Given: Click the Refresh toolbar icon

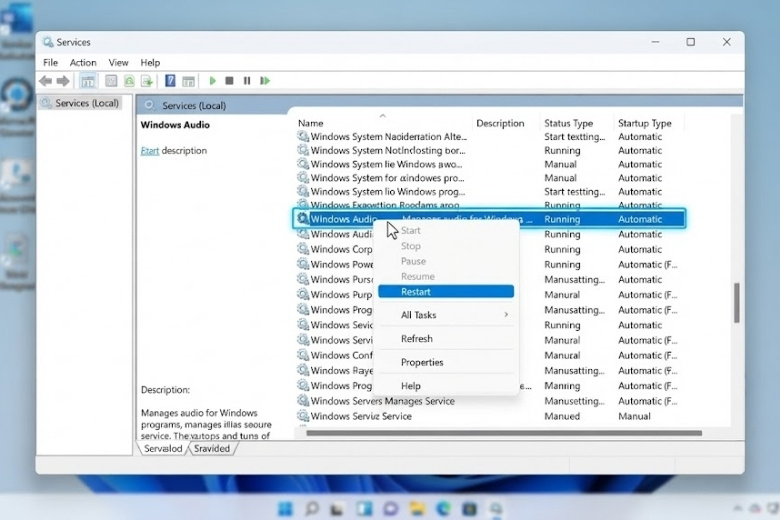Looking at the screenshot, I should pyautogui.click(x=129, y=81).
